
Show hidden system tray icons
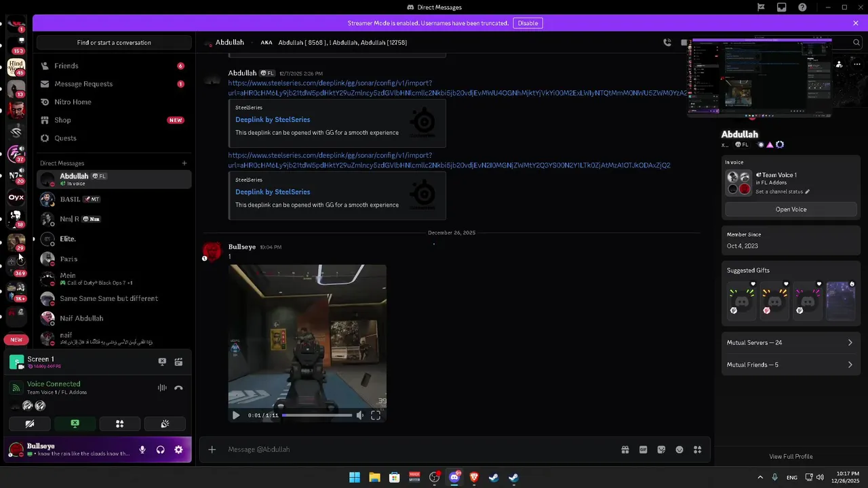(760, 478)
